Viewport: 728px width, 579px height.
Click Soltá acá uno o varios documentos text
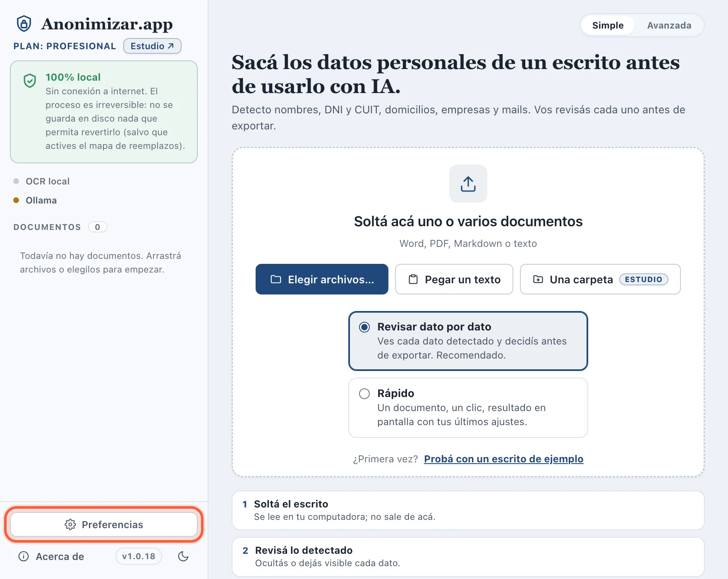468,221
